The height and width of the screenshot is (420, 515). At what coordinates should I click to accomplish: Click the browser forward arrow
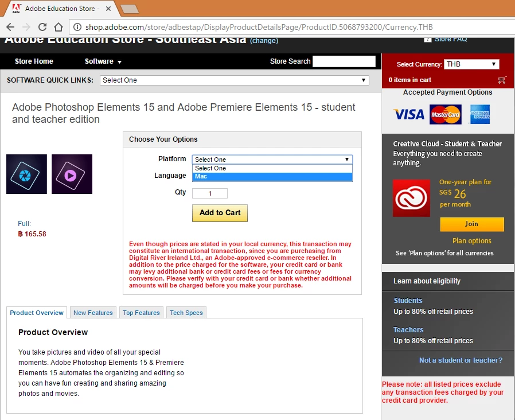coord(26,27)
